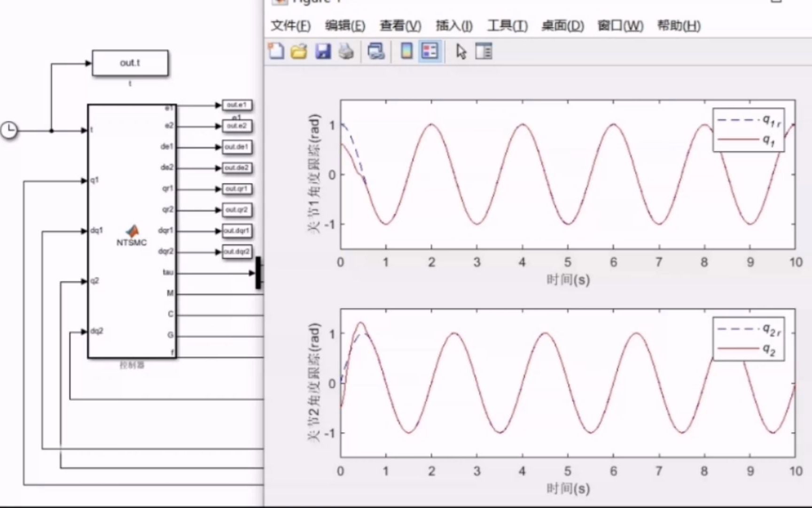Image resolution: width=812 pixels, height=508 pixels.
Task: Open a file using the folder icon
Action: [x=299, y=52]
